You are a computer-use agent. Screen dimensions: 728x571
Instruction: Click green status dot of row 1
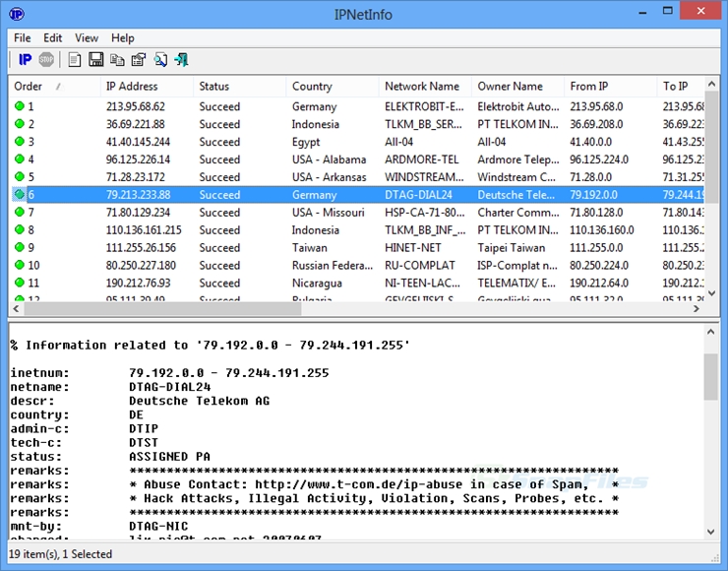(x=20, y=106)
